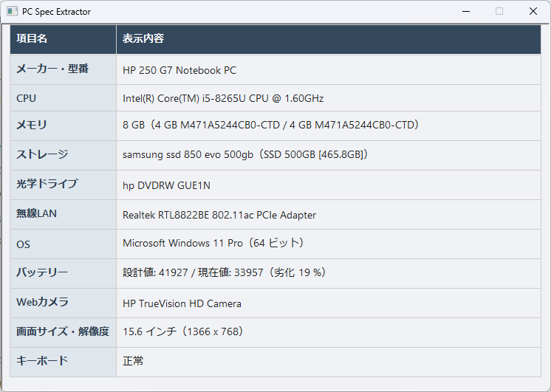
Task: Click the バッテリー row label
Action: (x=42, y=272)
